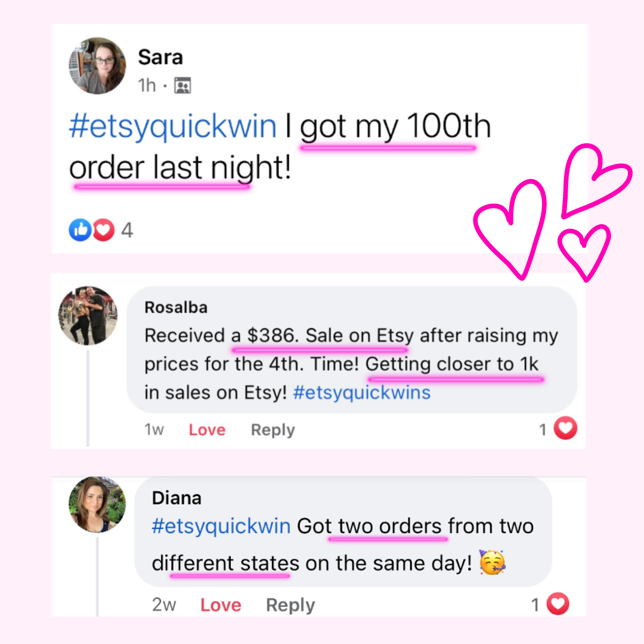Reply to Diana's comment

point(290,605)
